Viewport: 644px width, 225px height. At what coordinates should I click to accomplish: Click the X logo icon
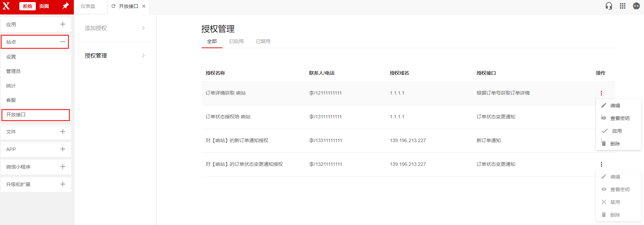[x=7, y=6]
